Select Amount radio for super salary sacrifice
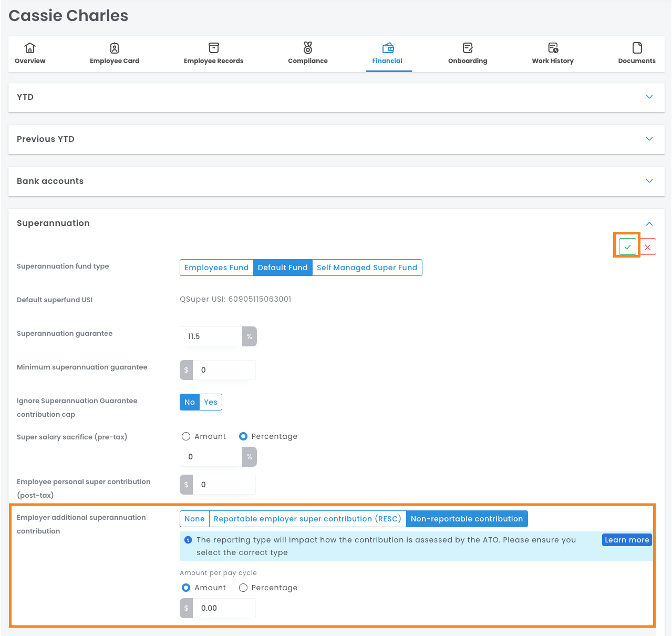This screenshot has width=672, height=636. tap(186, 436)
